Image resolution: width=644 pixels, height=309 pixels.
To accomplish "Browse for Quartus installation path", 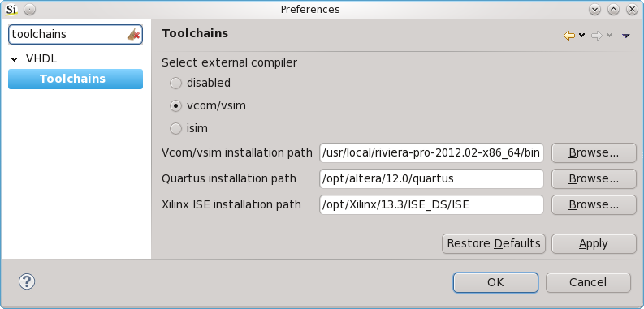I will (x=594, y=179).
